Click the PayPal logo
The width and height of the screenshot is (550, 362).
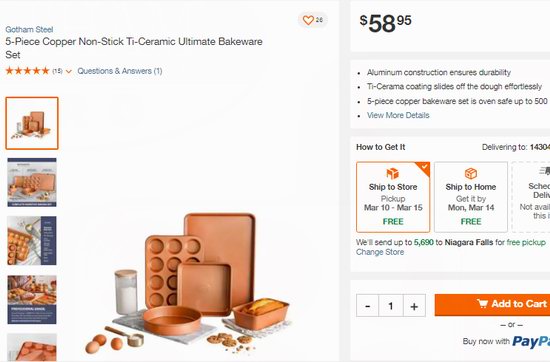[531, 341]
